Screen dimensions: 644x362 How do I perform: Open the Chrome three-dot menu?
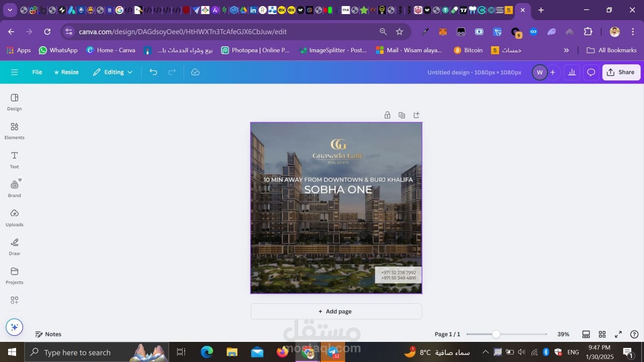[632, 32]
